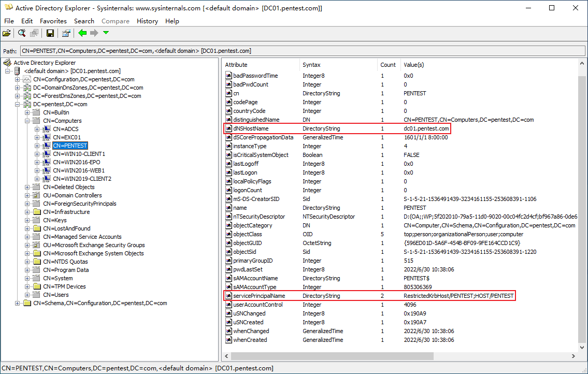This screenshot has width=588, height=374.
Task: Select CN=WIN2019-CLIENT2 computer icon
Action: (x=47, y=178)
